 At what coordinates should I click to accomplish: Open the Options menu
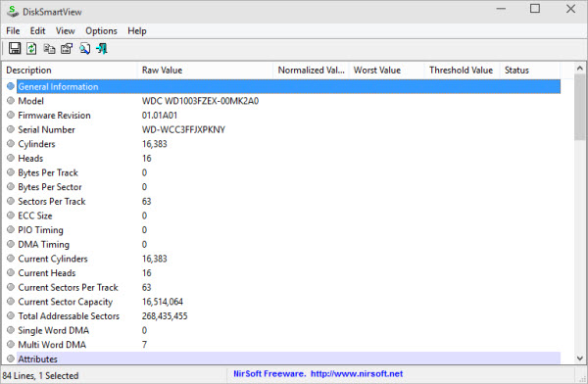pyautogui.click(x=101, y=30)
